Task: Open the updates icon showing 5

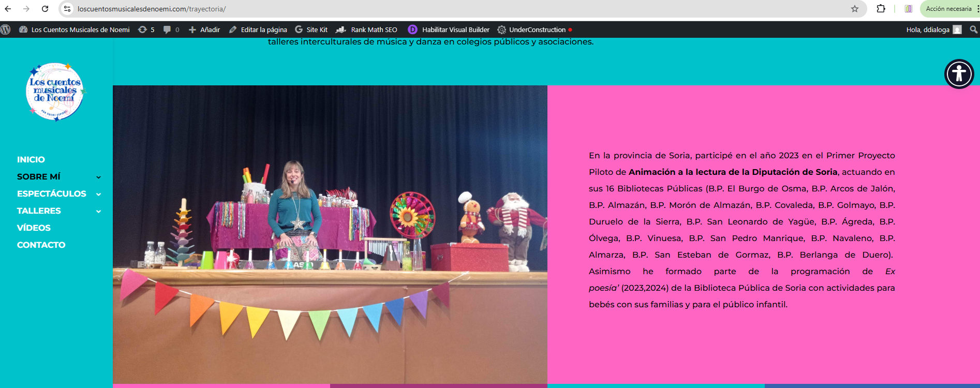Action: tap(146, 29)
